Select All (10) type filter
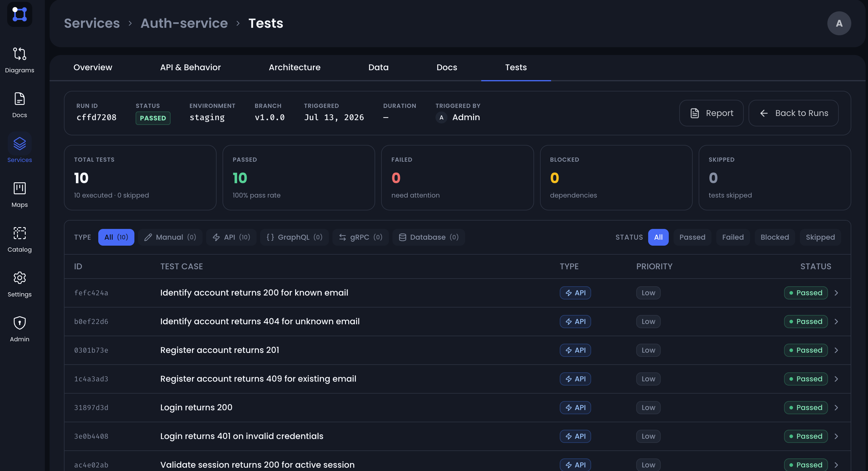Viewport: 868px width, 471px height. (x=116, y=237)
